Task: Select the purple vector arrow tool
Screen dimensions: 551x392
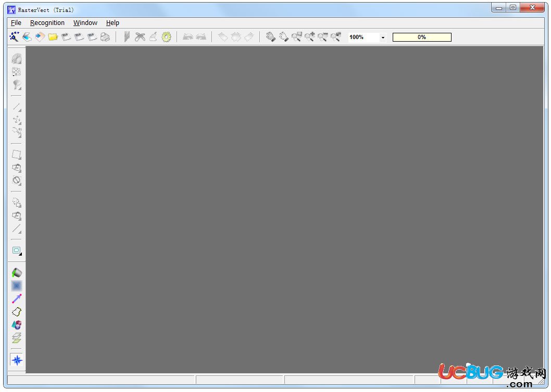Action: point(17,299)
